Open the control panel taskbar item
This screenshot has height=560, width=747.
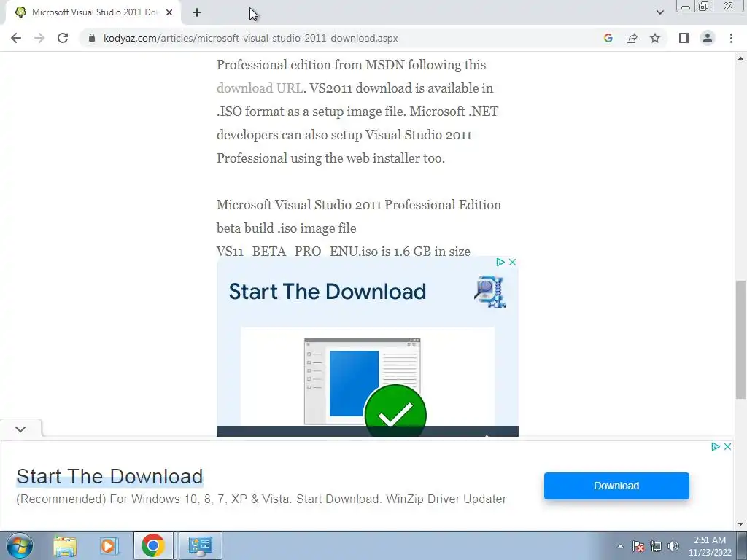tap(200, 545)
